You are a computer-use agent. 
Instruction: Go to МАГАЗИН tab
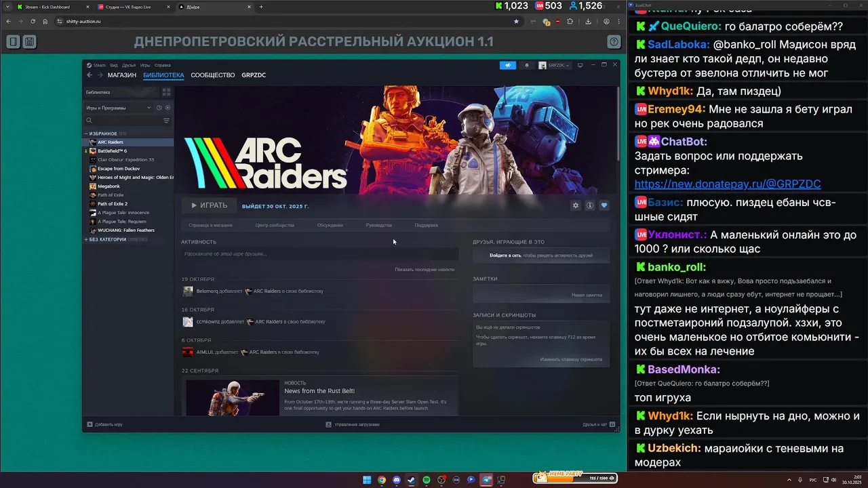pyautogui.click(x=122, y=75)
